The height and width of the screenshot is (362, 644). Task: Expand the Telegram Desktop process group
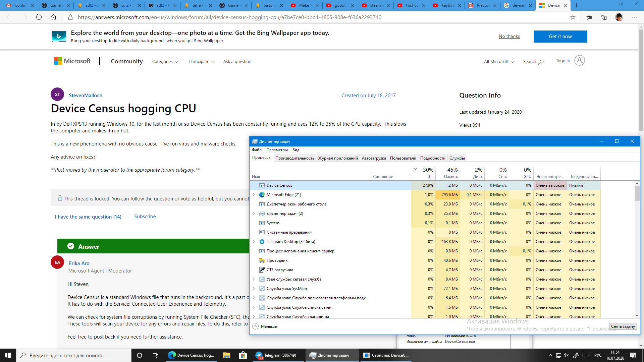point(254,242)
